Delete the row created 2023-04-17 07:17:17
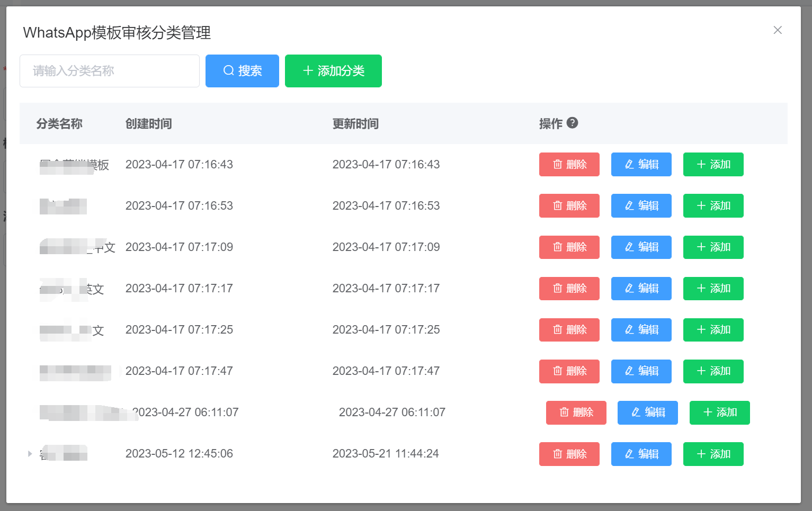The width and height of the screenshot is (812, 511). pos(569,289)
